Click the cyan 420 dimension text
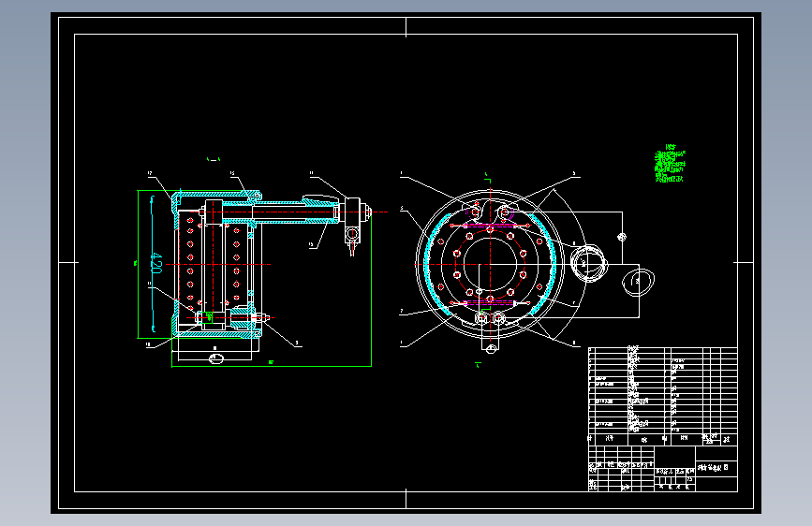812x526 pixels. coord(155,263)
